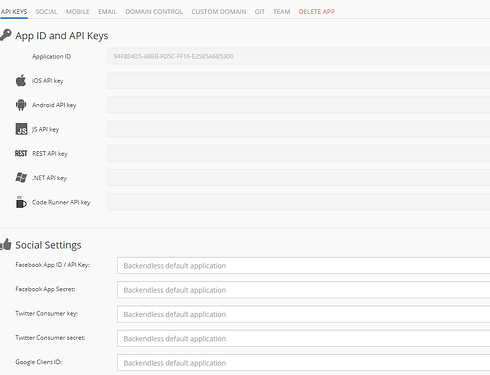Image resolution: width=490 pixels, height=375 pixels.
Task: Click the .NET API key field
Action: point(298,177)
